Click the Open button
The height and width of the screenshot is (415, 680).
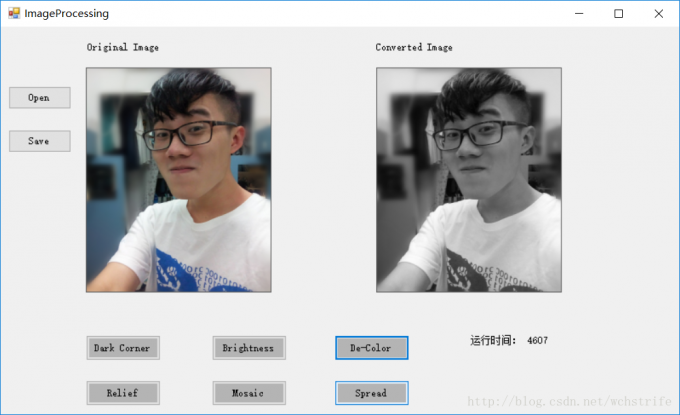[x=39, y=98]
